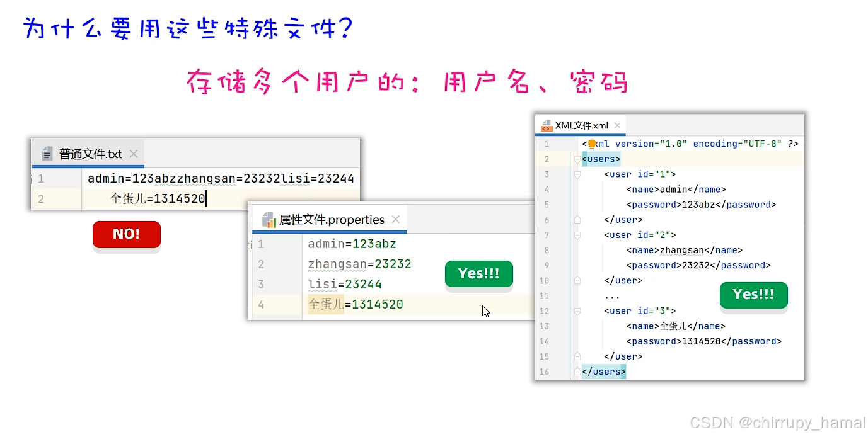Click line number 11 in XML gutter

pos(544,296)
